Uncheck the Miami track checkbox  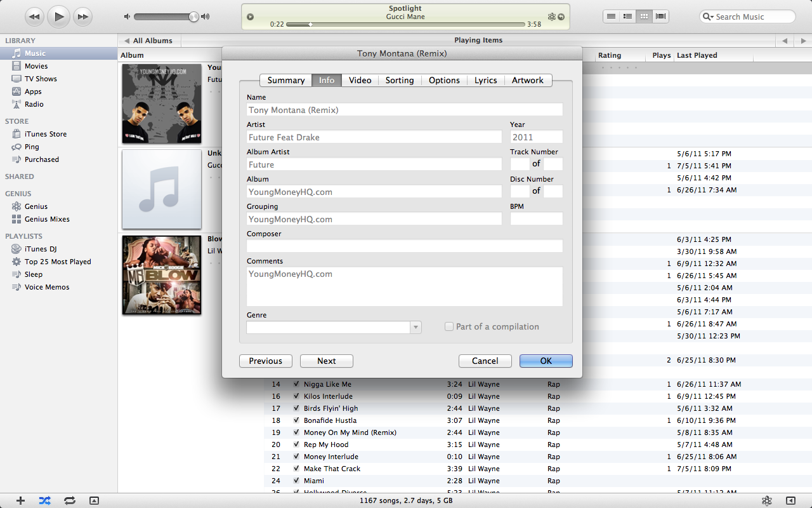tap(296, 481)
